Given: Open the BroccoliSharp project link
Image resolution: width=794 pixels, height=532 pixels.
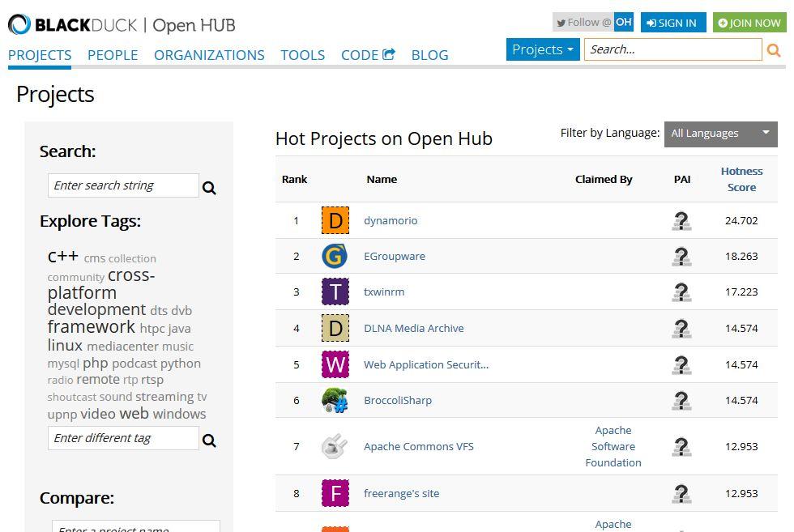Looking at the screenshot, I should [398, 400].
